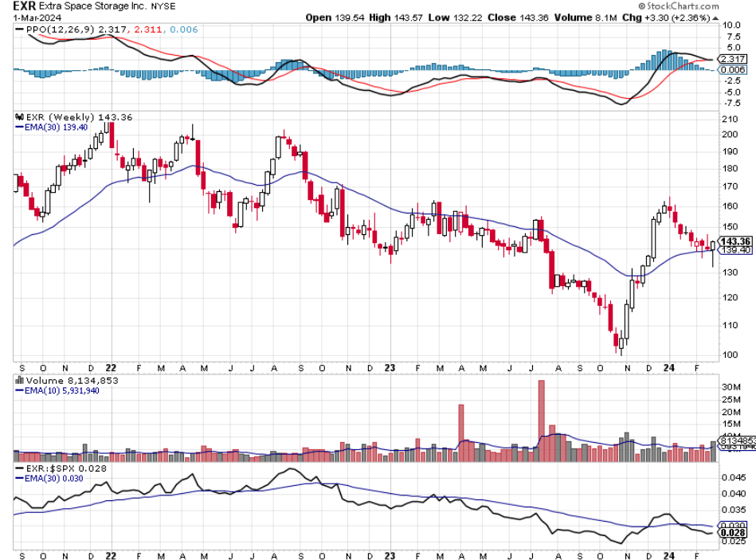Click the Chg +3.30 (+2.36%) value
The height and width of the screenshot is (560, 756).
[x=666, y=18]
